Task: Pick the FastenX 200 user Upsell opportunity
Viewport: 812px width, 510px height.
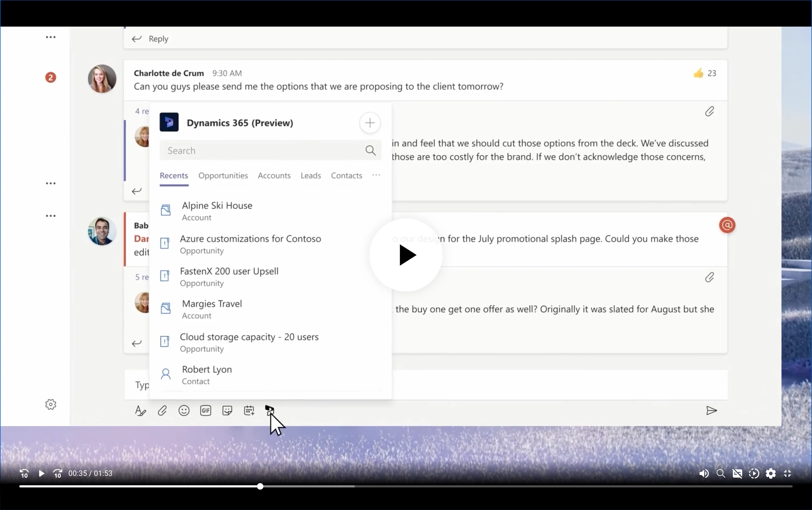Action: (270, 276)
